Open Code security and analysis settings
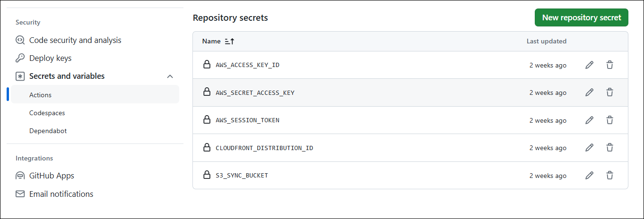This screenshot has width=644, height=219. 75,41
